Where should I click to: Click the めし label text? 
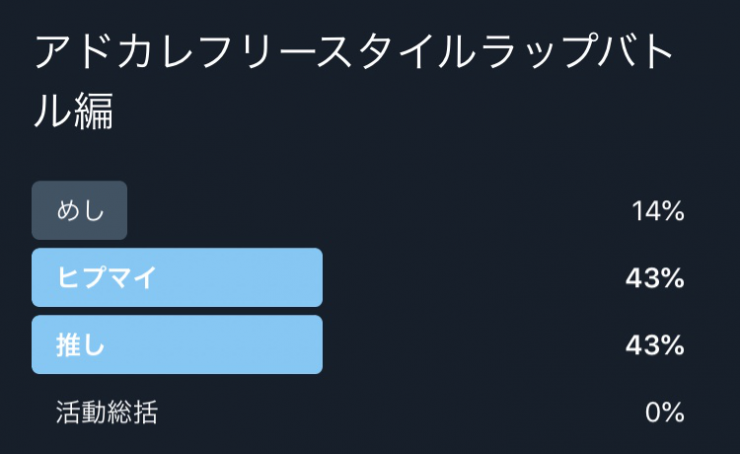click(80, 210)
